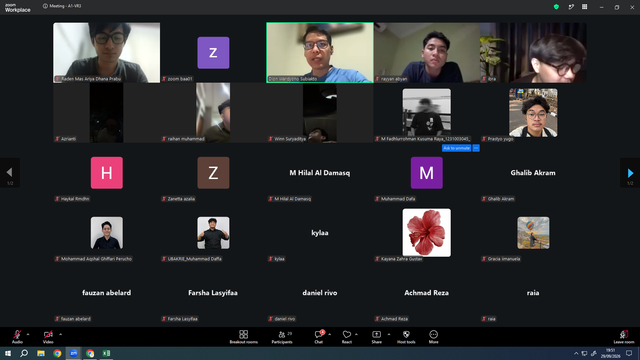640x360 pixels.
Task: Click the Farsha Lasyifaa name tile
Action: tap(213, 293)
